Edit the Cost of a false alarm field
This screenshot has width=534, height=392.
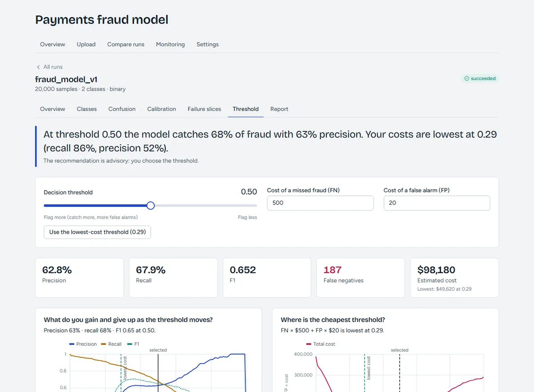click(437, 203)
